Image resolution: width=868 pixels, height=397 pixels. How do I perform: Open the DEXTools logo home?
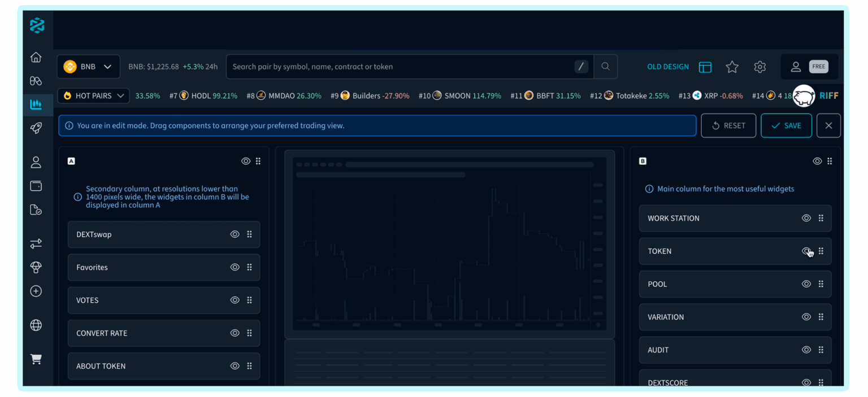[37, 25]
